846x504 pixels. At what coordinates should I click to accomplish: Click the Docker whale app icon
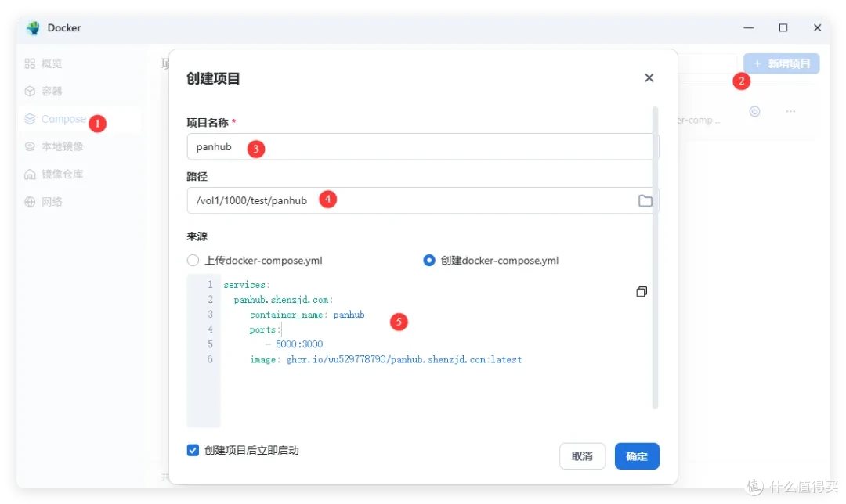coord(34,27)
